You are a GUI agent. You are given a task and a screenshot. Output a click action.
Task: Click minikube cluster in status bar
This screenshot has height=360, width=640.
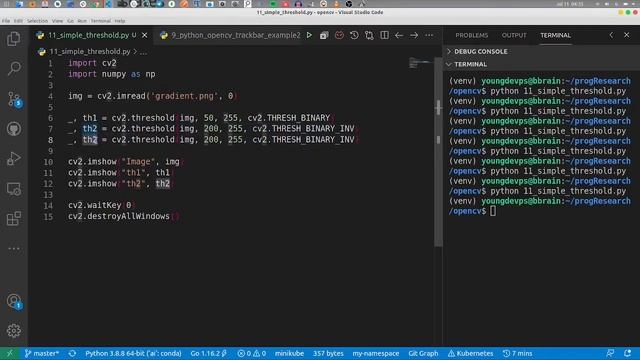pyautogui.click(x=289, y=353)
